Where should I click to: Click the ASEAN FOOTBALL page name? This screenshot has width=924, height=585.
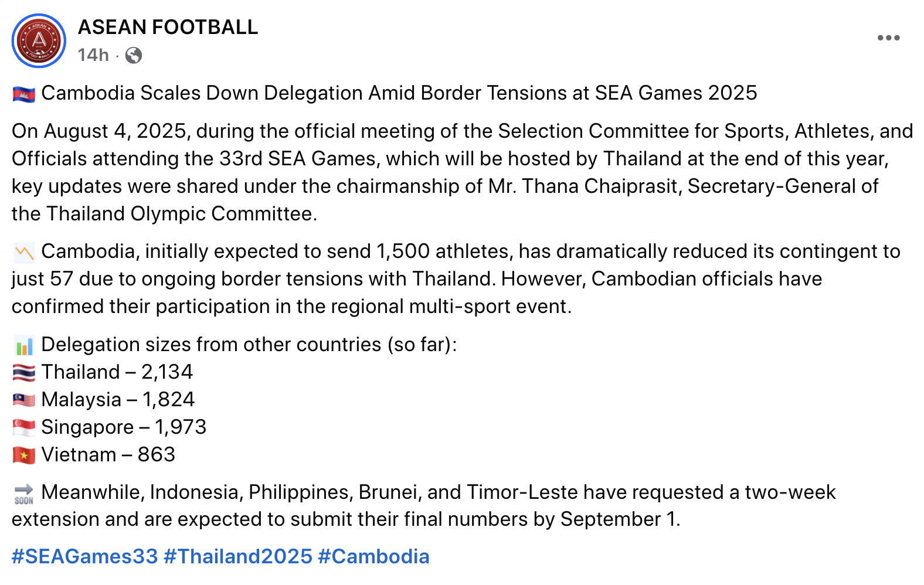click(168, 27)
